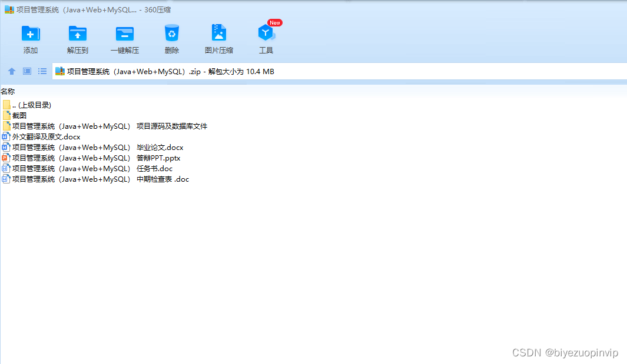Select the 任务书.doc file
Screen dimensions: 627x364
pyautogui.click(x=88, y=168)
